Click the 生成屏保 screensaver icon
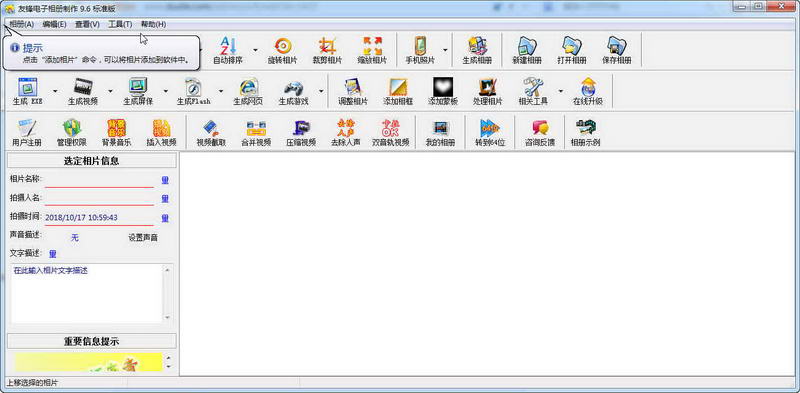Viewport: 800px width, 393px height. pos(138,92)
